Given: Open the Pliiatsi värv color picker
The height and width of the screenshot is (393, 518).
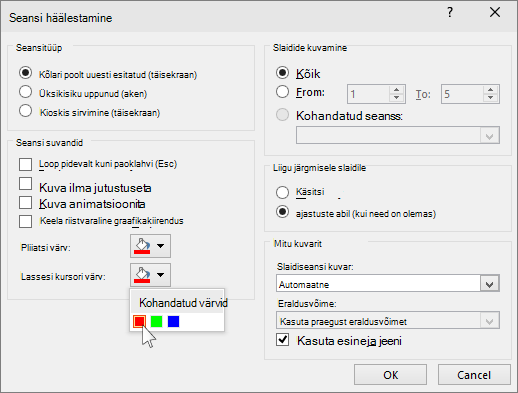Looking at the screenshot, I should point(150,246).
